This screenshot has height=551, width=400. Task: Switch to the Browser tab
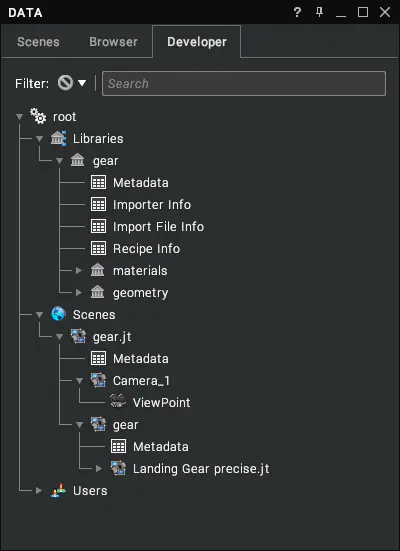(113, 42)
